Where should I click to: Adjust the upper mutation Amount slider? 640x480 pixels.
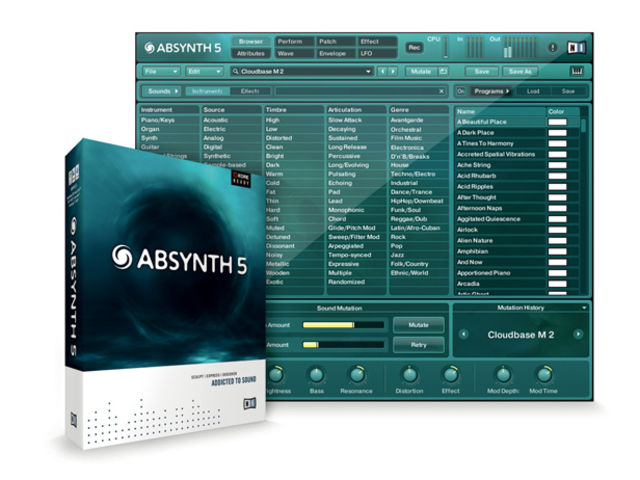point(343,325)
